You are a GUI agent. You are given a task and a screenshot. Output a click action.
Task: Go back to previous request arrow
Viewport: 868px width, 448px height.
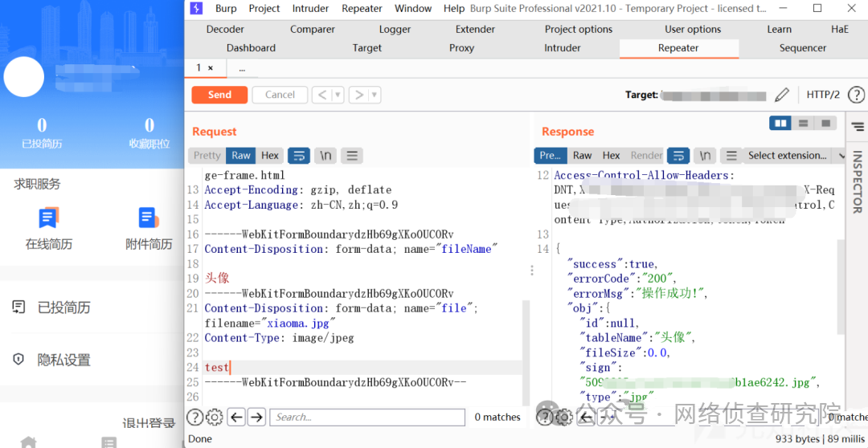tap(322, 95)
